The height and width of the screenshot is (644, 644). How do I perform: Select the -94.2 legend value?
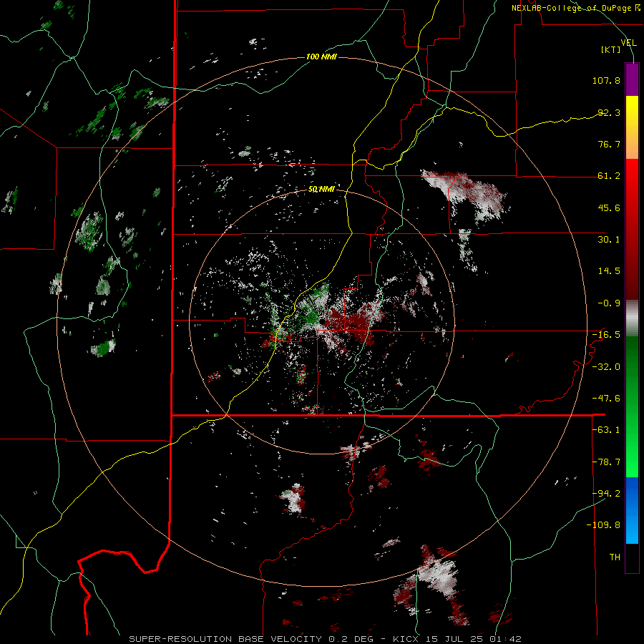606,494
